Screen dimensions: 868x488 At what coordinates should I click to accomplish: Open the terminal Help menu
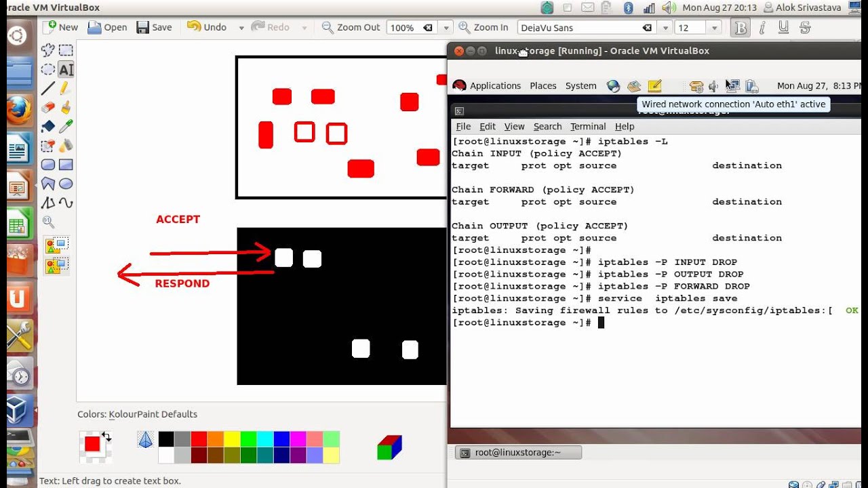click(x=625, y=126)
